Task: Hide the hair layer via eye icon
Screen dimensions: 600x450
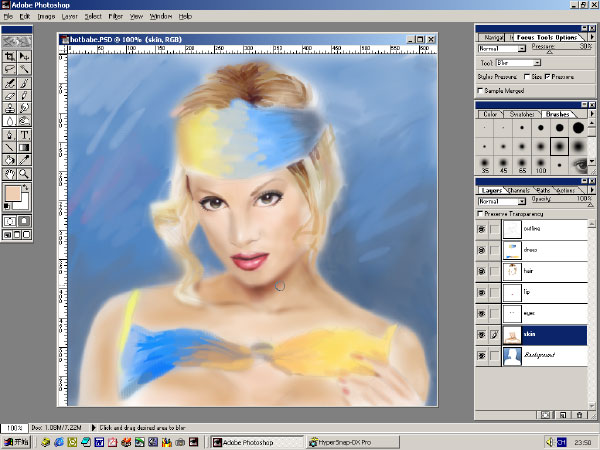Action: click(481, 271)
